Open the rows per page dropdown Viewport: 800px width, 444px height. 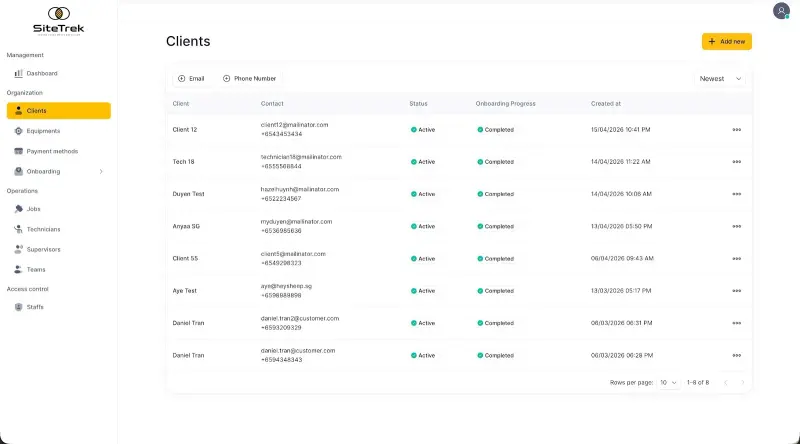(x=668, y=383)
